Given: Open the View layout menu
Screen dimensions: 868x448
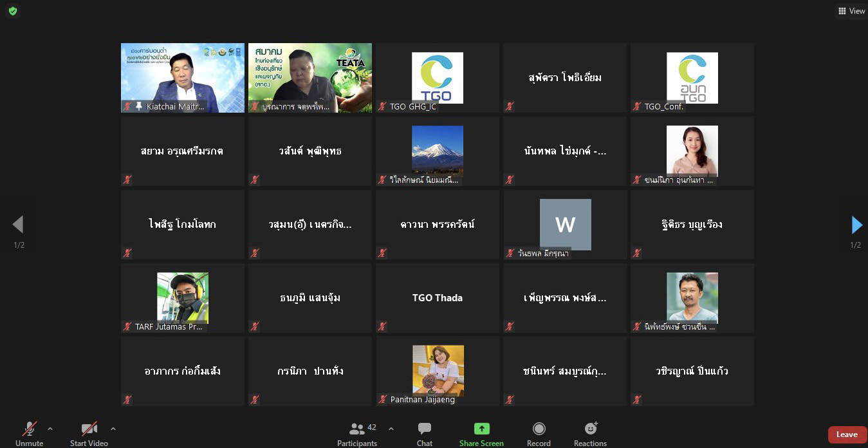Looking at the screenshot, I should (851, 11).
